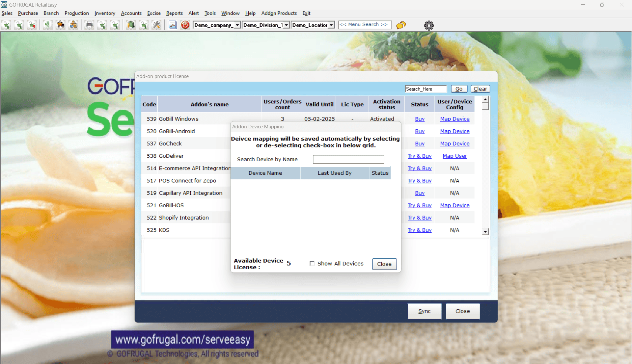Click the scroll up arrow of addon grid
This screenshot has height=364, width=632.
pos(485,99)
